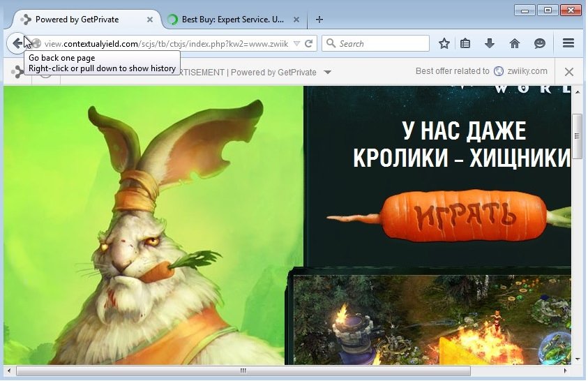588x381 pixels.
Task: Click the address bar URL
Action: (x=166, y=44)
